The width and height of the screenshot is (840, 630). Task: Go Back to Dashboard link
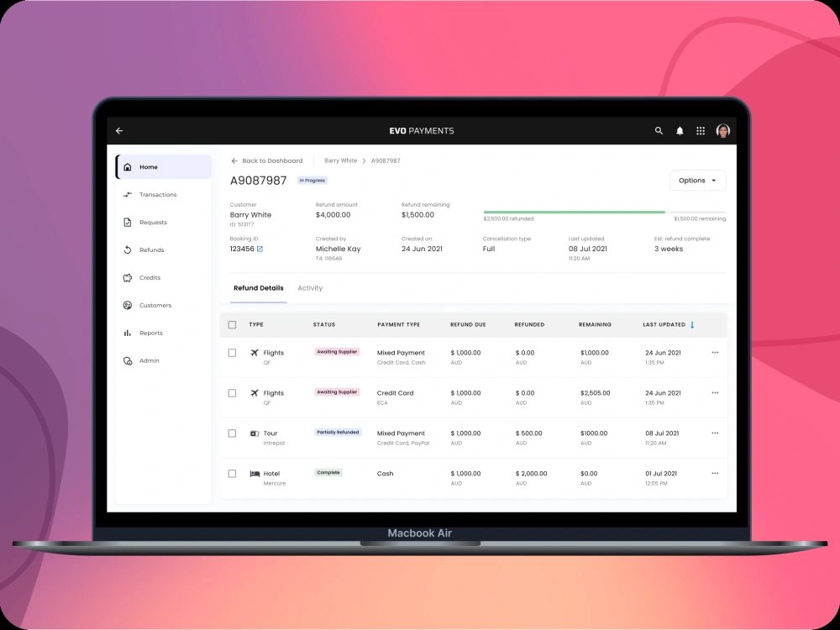pos(267,160)
